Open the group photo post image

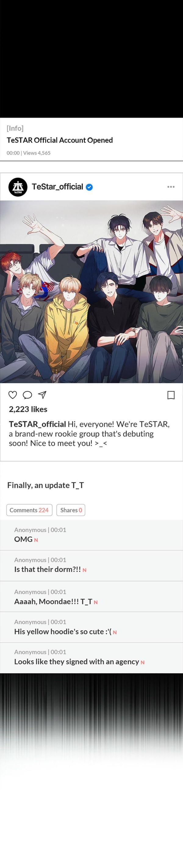(91, 292)
